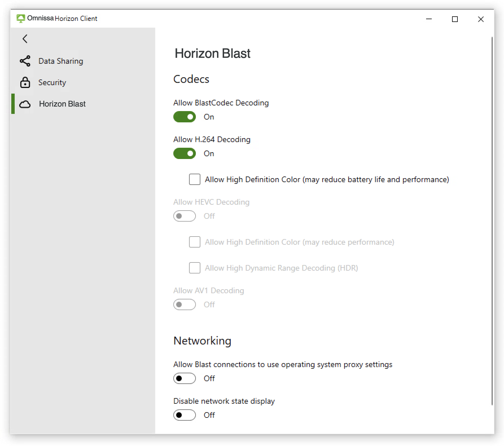Turn off Allow BlastCodec Decoding toggle
Image resolution: width=504 pixels, height=446 pixels.
(185, 117)
